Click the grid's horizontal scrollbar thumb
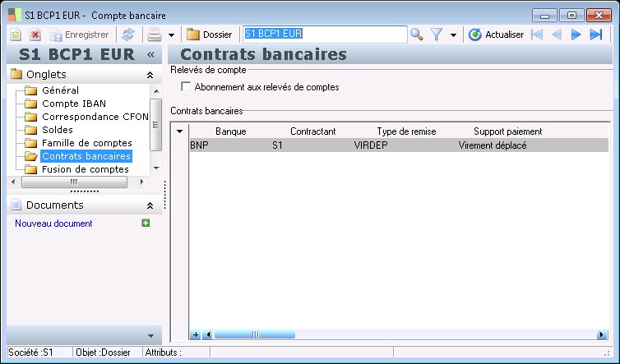The width and height of the screenshot is (620, 364). pyautogui.click(x=255, y=334)
